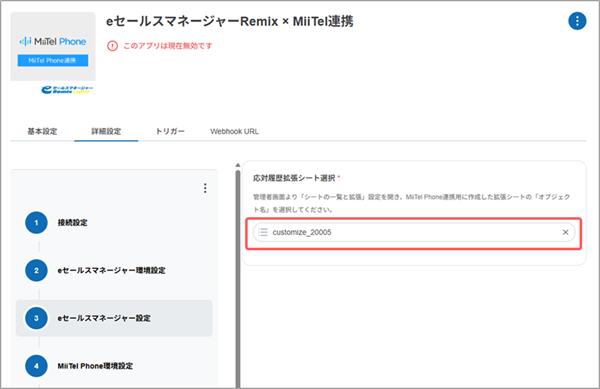The height and width of the screenshot is (389, 600).
Task: Open the 応対履歴拡張シート選択 dropdown field
Action: coord(414,232)
